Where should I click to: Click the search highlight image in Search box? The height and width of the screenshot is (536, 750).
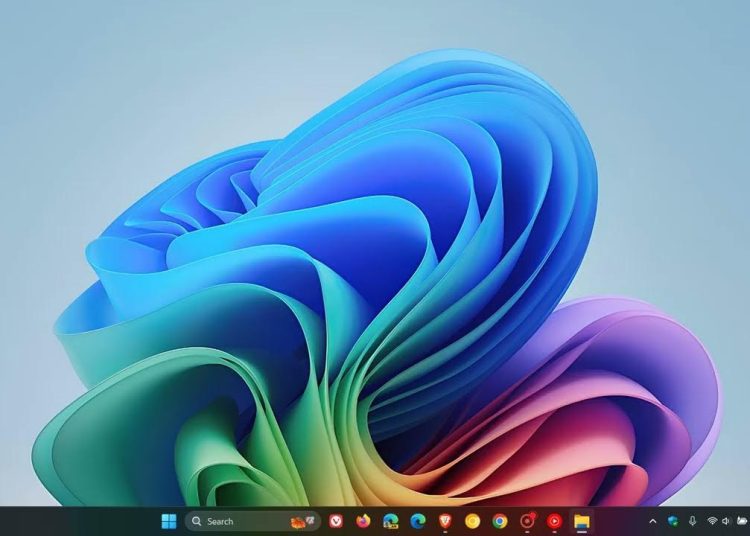pos(303,522)
